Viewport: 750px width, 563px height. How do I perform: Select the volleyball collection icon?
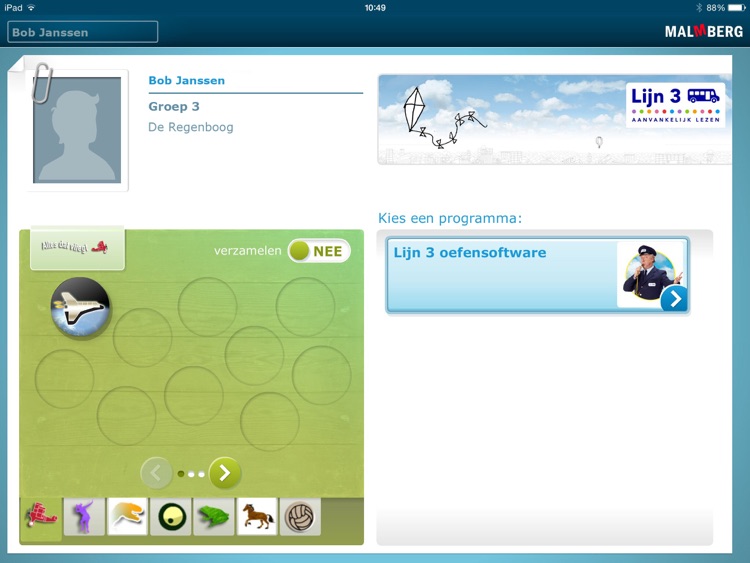tap(300, 517)
